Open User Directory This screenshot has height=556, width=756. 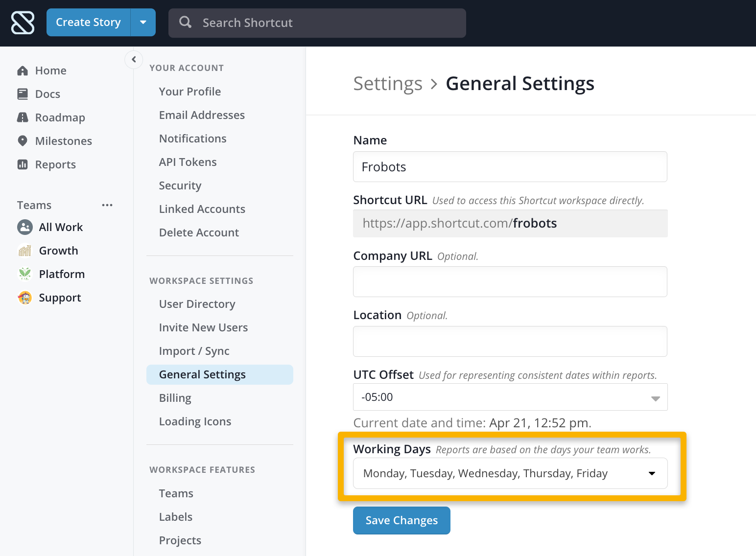point(197,304)
